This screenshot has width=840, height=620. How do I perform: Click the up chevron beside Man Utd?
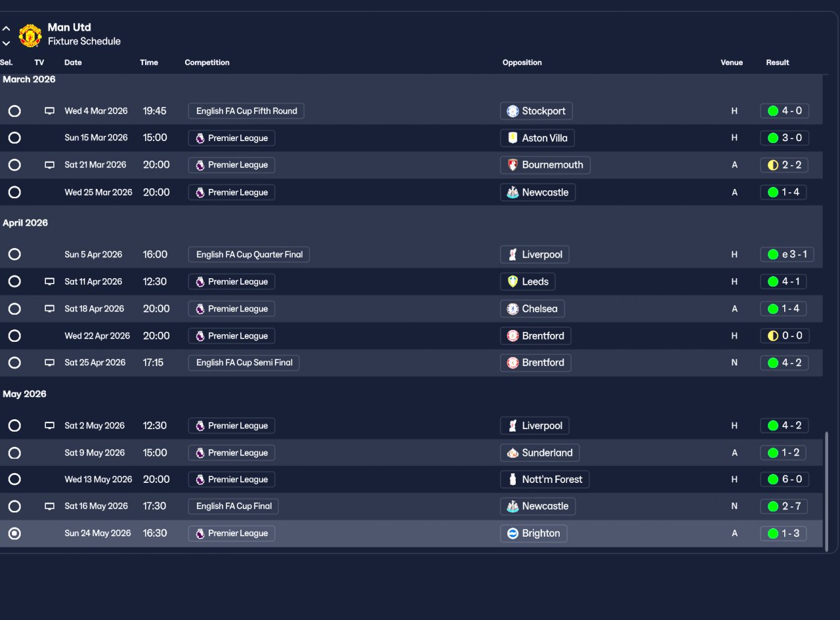pos(6,29)
